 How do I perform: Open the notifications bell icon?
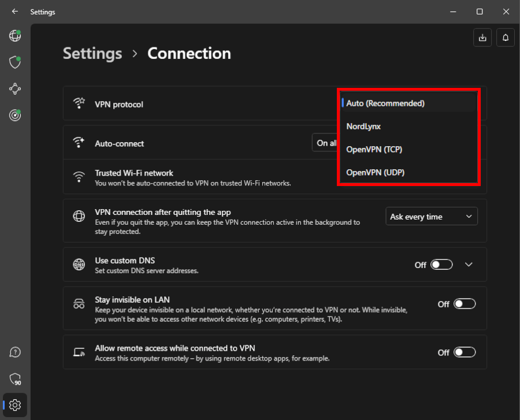(505, 38)
